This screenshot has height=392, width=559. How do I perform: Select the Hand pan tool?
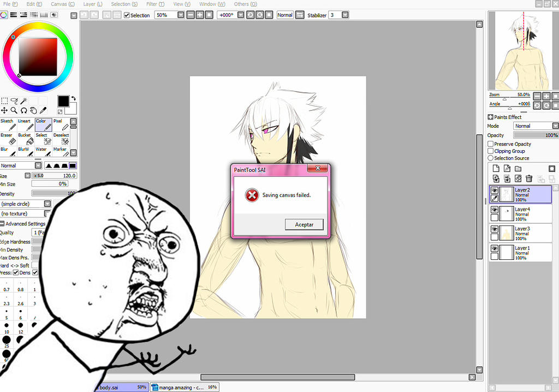click(x=33, y=110)
